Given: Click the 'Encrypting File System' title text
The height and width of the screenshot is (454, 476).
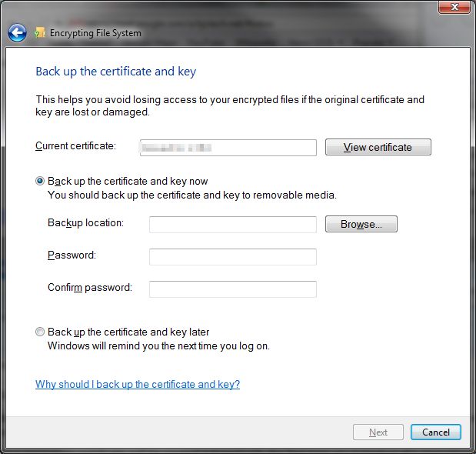Looking at the screenshot, I should tap(95, 33).
